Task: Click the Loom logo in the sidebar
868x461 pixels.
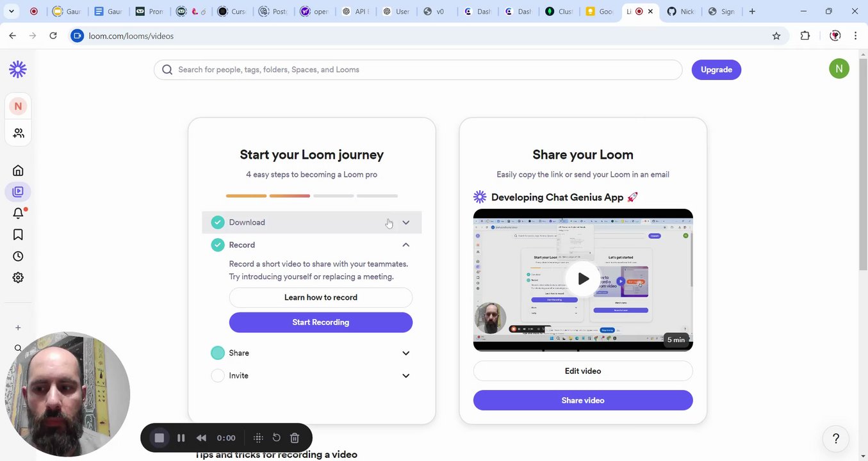Action: pos(18,69)
